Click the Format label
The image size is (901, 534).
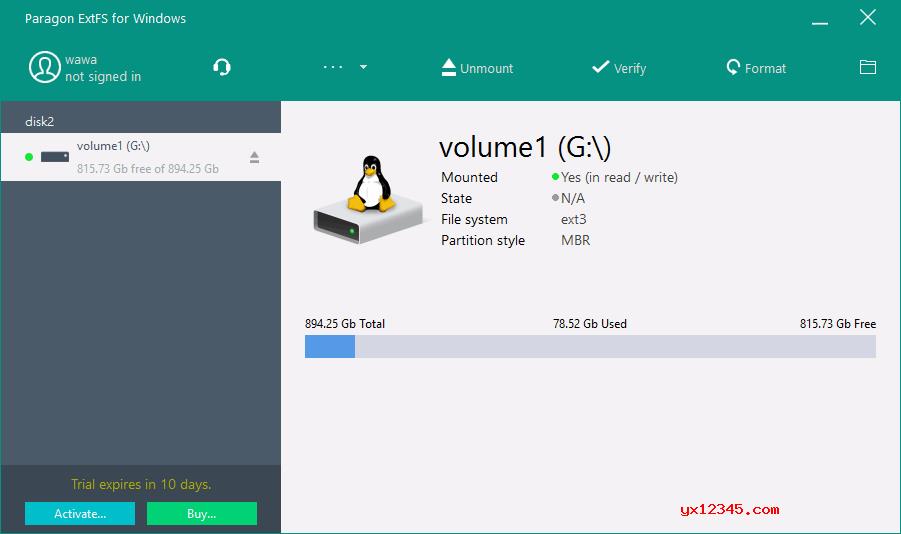[765, 68]
